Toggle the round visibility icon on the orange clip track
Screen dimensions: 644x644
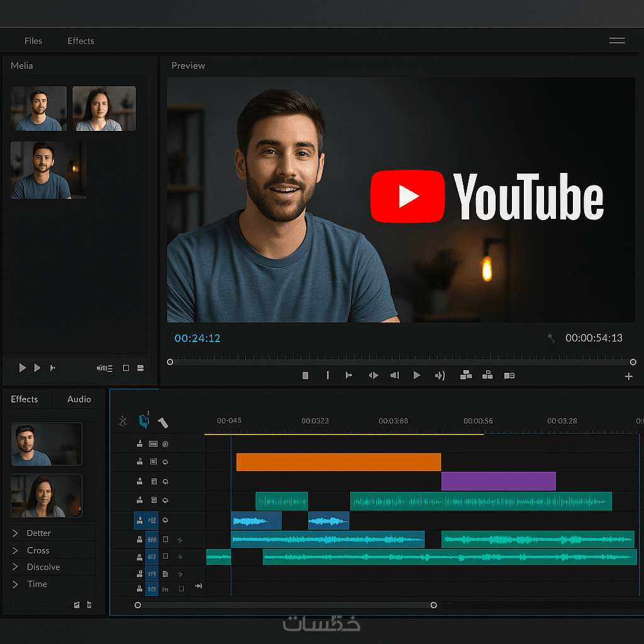pos(165,462)
